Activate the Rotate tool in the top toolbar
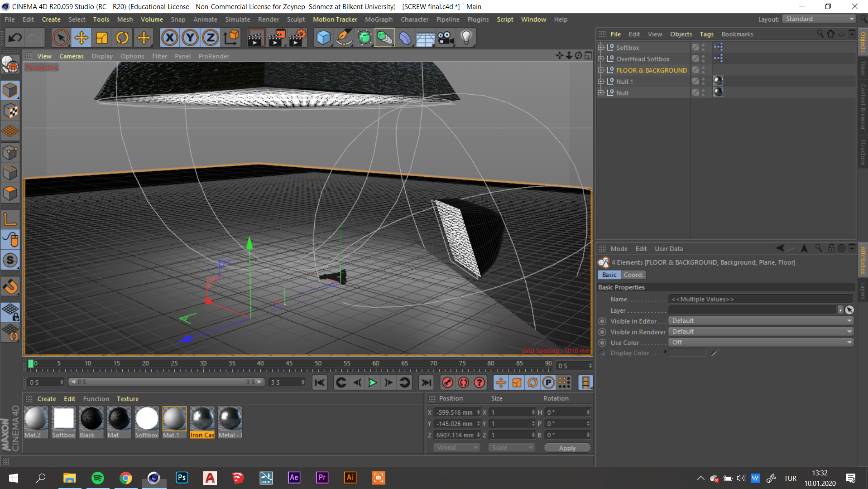The height and width of the screenshot is (489, 868). click(122, 38)
